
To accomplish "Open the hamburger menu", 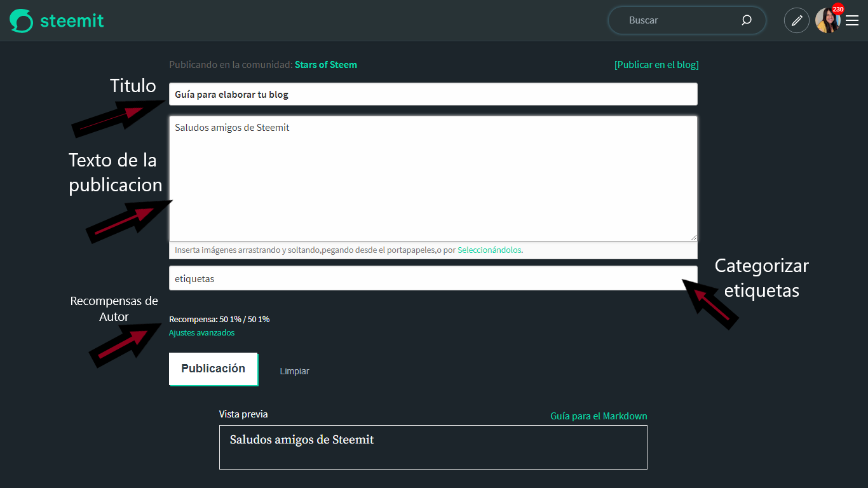I will (x=852, y=20).
